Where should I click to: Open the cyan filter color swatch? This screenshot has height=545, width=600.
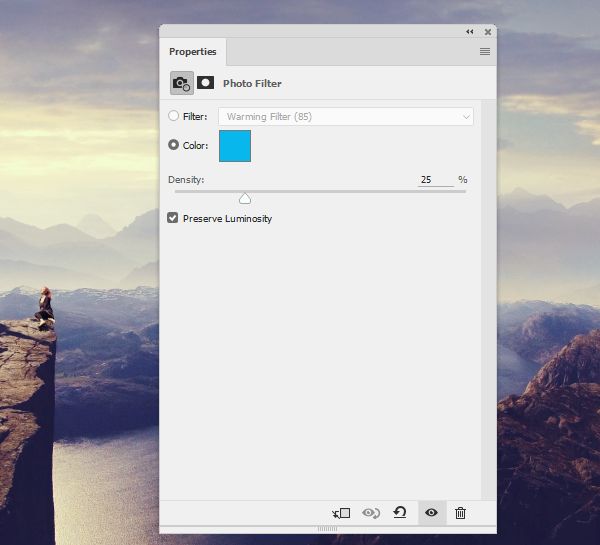click(235, 146)
